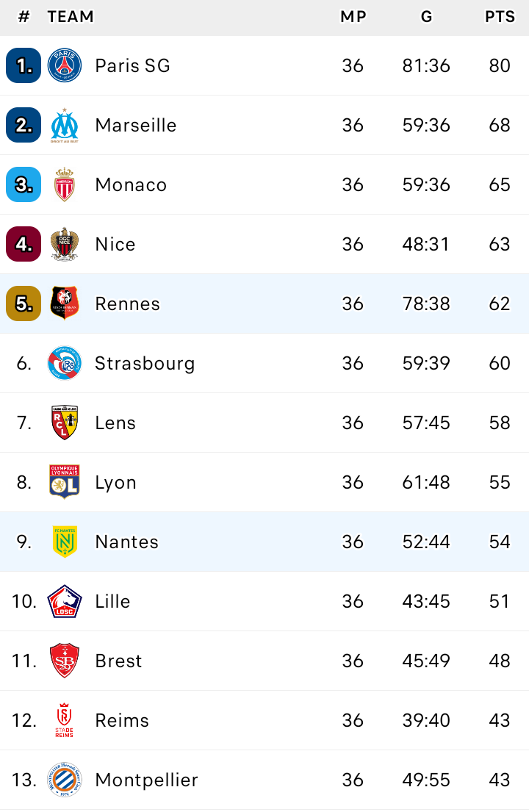Click the Paris SG club crest
529x812 pixels.
(65, 65)
